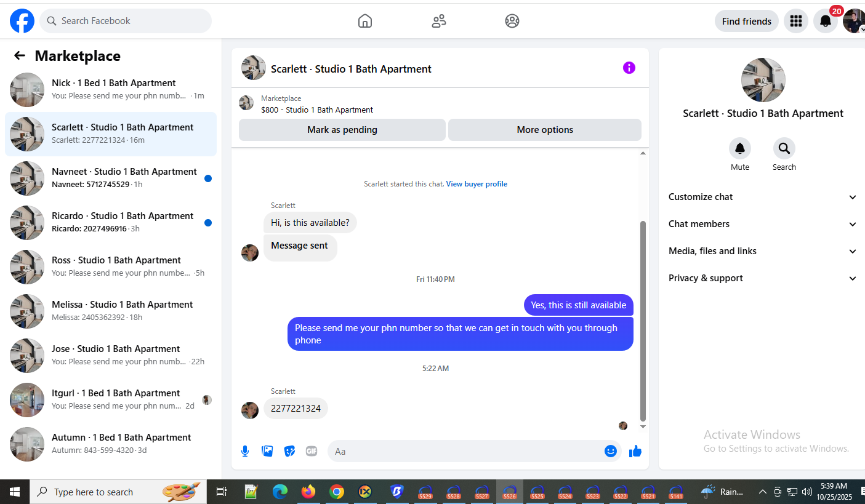Search in conversation magnifier icon
This screenshot has height=504, width=865.
tap(784, 148)
